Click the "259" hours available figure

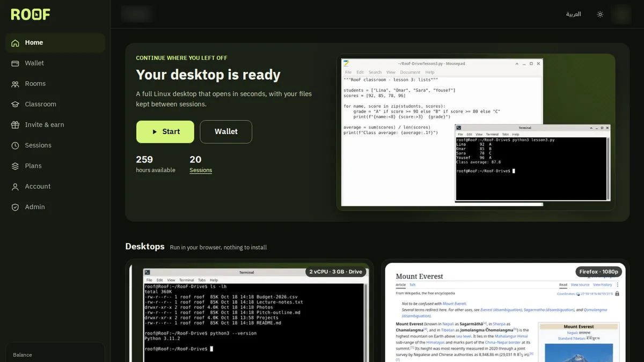144,160
